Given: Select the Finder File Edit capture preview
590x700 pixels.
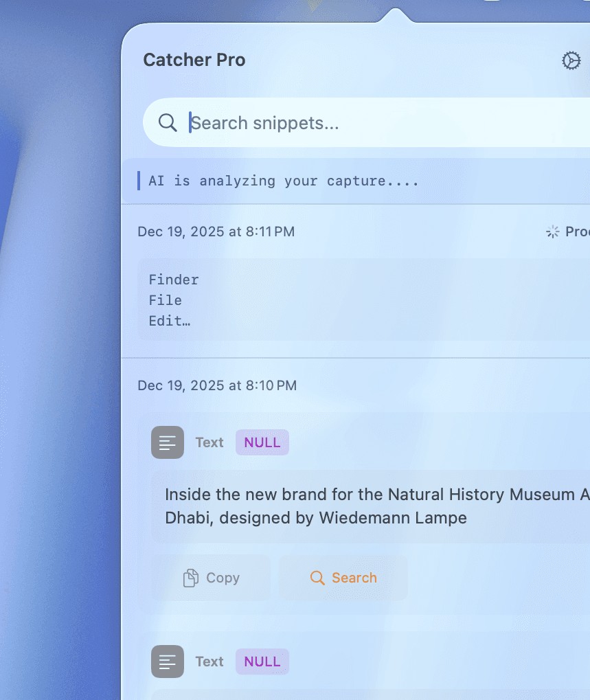Looking at the screenshot, I should 364,300.
